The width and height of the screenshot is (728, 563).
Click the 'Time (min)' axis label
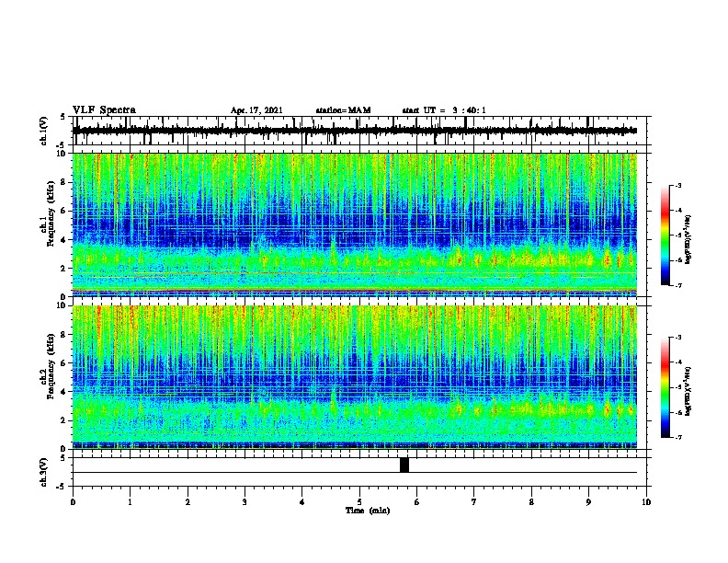[x=368, y=511]
